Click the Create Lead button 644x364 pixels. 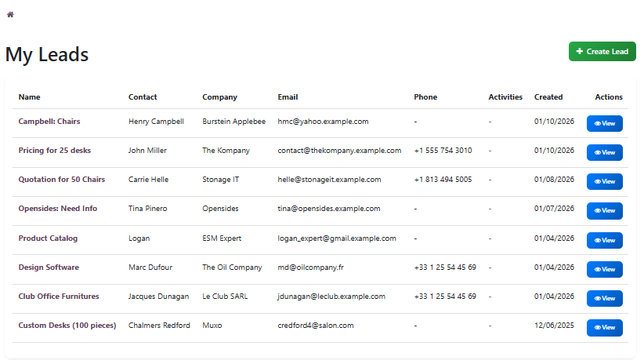pyautogui.click(x=602, y=52)
